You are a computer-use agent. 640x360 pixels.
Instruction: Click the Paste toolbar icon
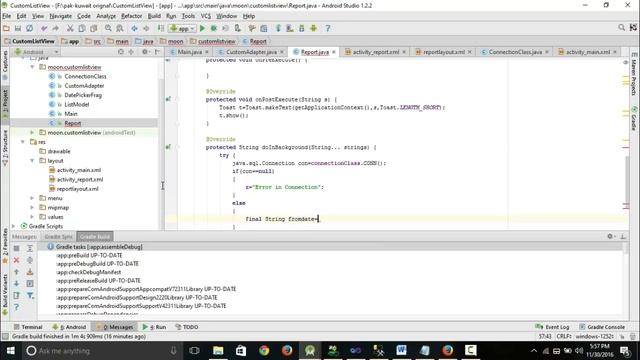(93, 28)
